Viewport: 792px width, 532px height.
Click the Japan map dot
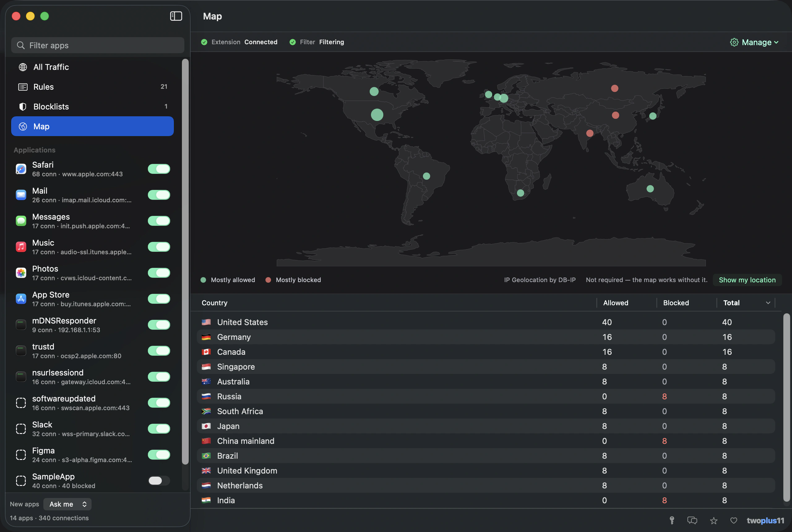pos(653,116)
